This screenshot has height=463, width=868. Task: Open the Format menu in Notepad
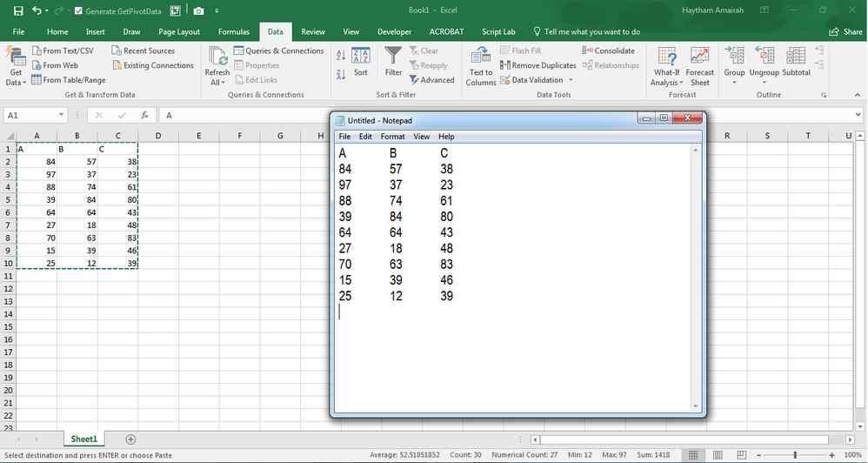392,137
